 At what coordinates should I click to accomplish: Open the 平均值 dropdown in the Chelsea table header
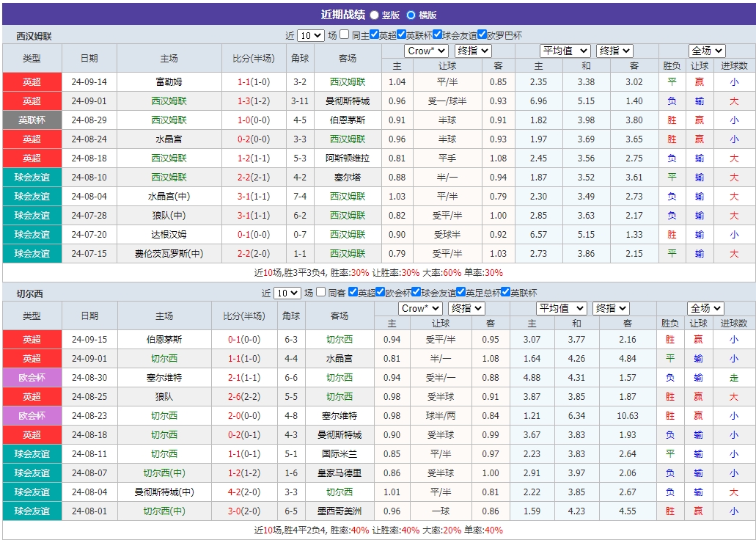(x=562, y=308)
